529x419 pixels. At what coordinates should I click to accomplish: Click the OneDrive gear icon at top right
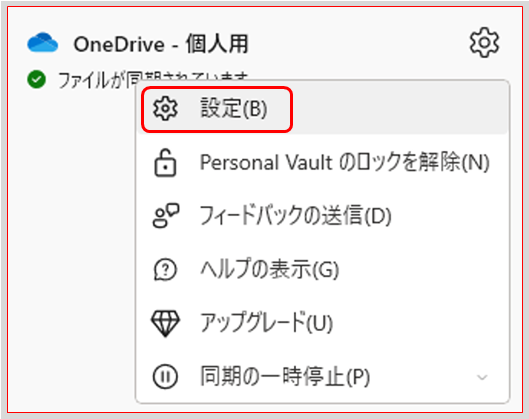(x=484, y=43)
